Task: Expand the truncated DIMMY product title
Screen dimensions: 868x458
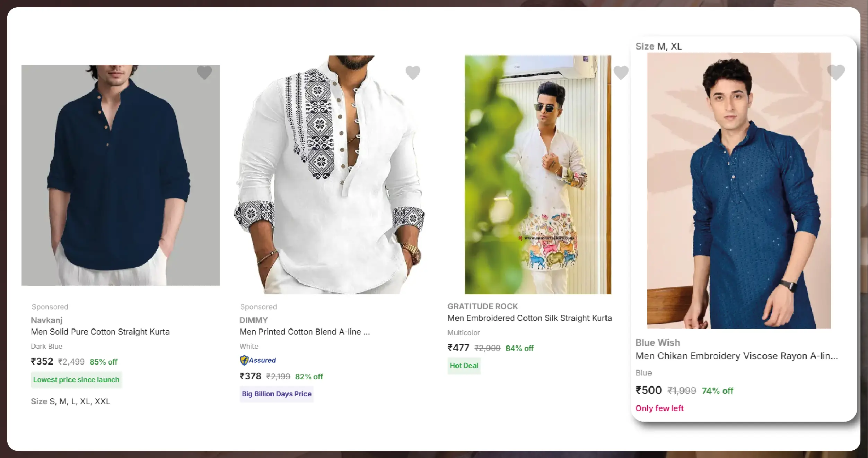Action: click(305, 331)
